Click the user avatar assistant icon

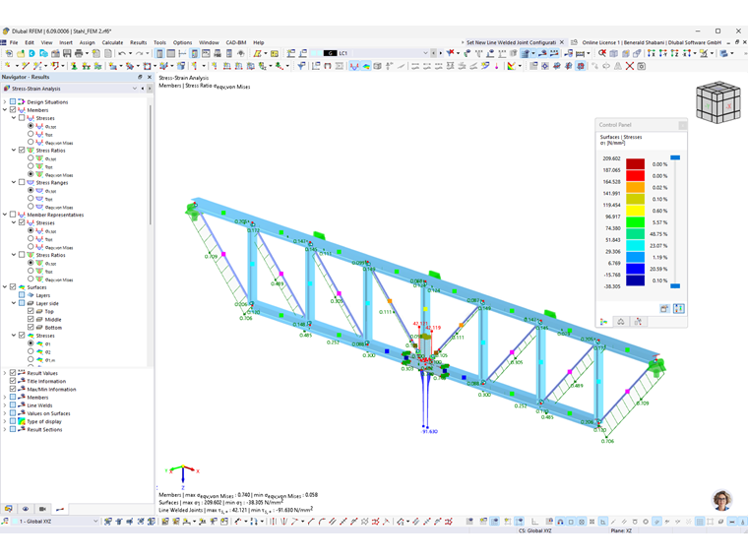pyautogui.click(x=721, y=500)
